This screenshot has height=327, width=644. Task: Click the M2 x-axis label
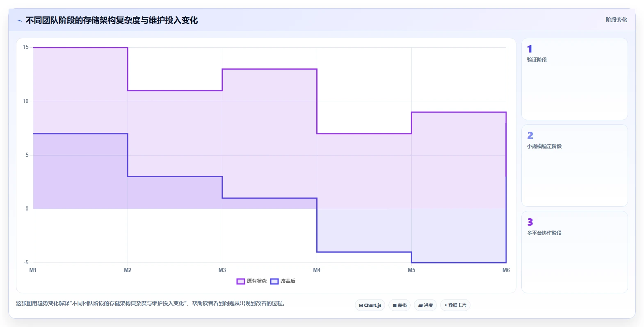[128, 270]
